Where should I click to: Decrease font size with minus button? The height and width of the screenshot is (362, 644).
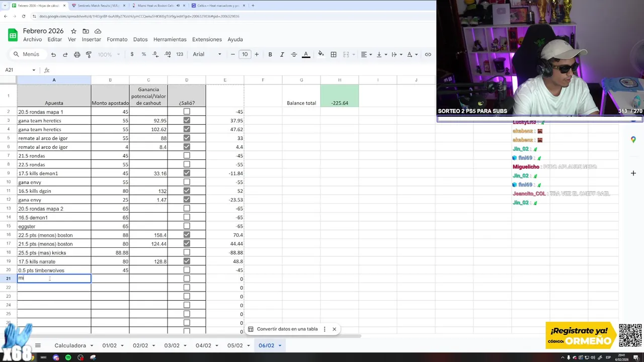[x=233, y=54]
